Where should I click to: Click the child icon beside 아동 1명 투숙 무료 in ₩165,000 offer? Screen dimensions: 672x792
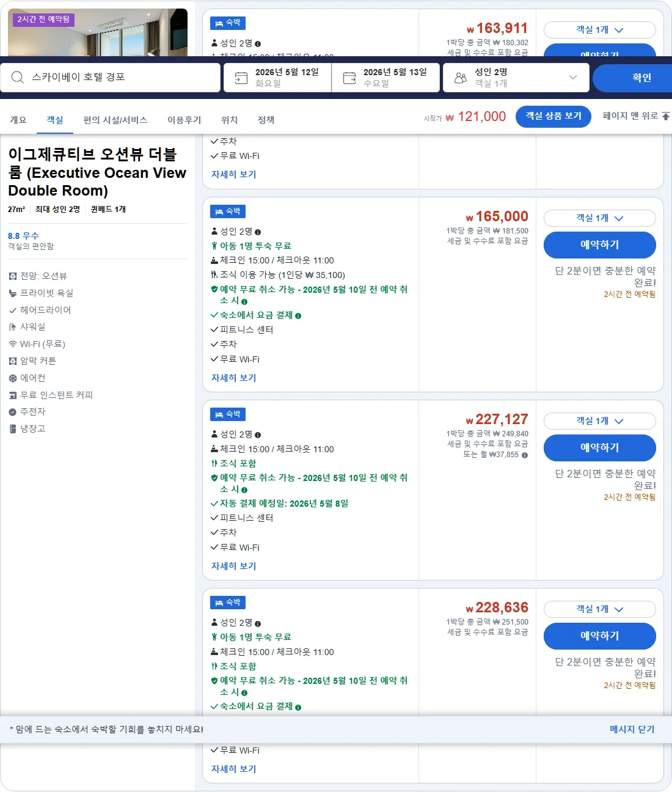[214, 246]
